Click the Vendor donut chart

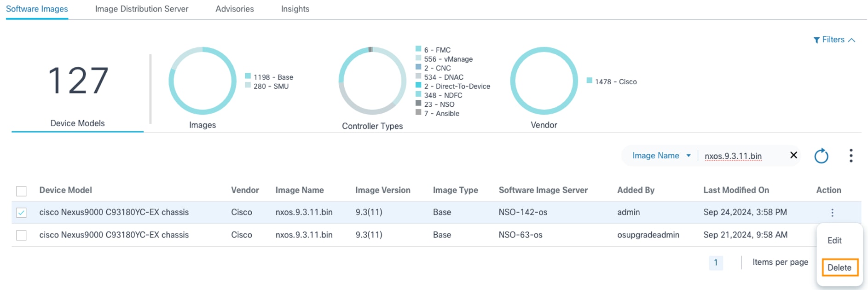point(544,81)
